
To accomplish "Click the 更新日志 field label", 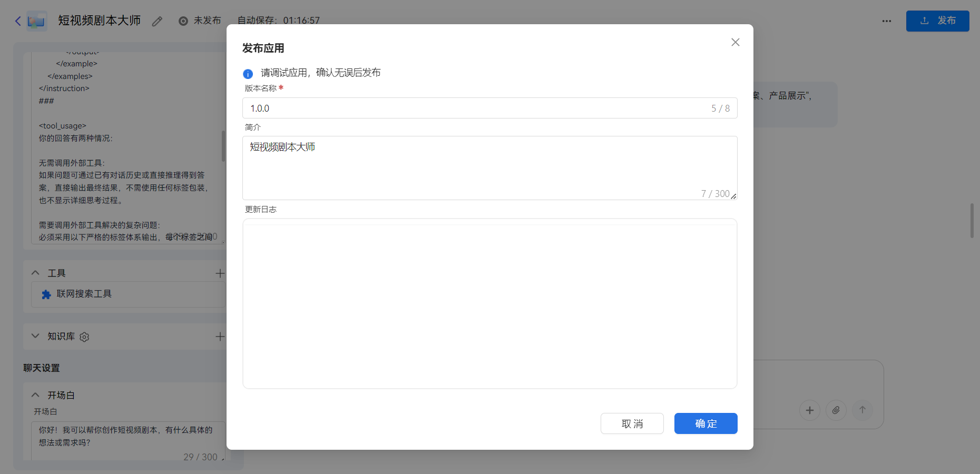I will [x=260, y=209].
